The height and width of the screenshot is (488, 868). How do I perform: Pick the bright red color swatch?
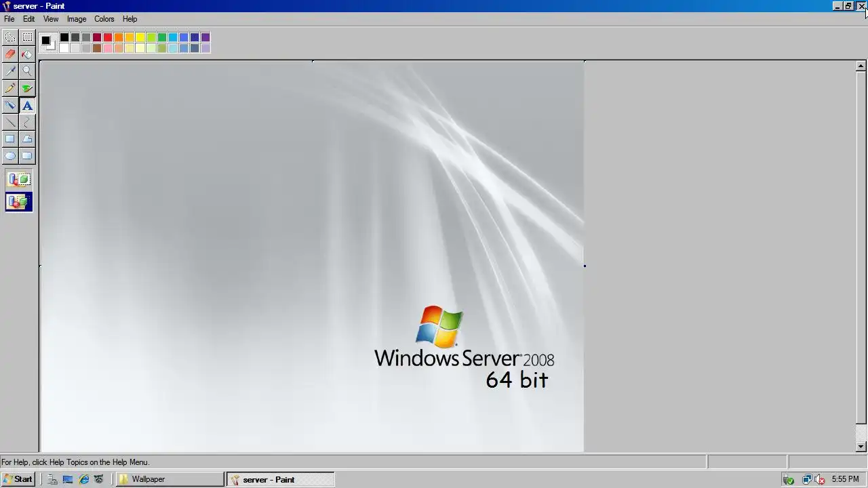(x=108, y=37)
